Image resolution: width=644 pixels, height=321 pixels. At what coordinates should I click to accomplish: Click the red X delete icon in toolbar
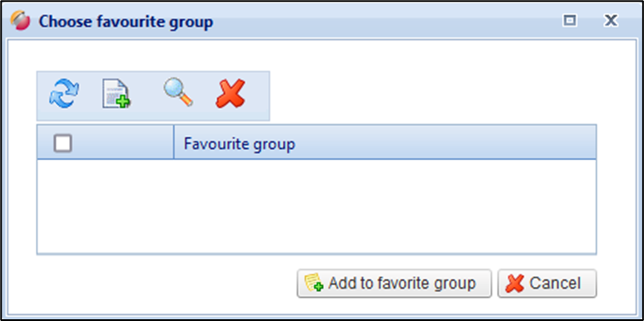(x=231, y=94)
